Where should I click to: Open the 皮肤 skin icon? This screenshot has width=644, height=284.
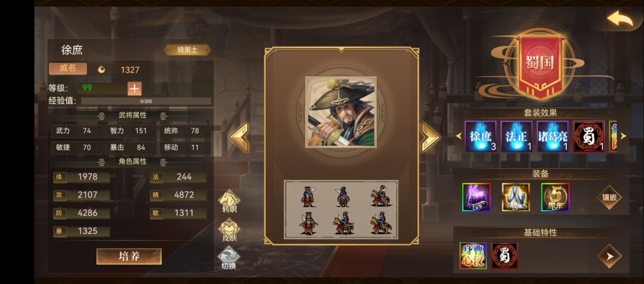tap(229, 230)
